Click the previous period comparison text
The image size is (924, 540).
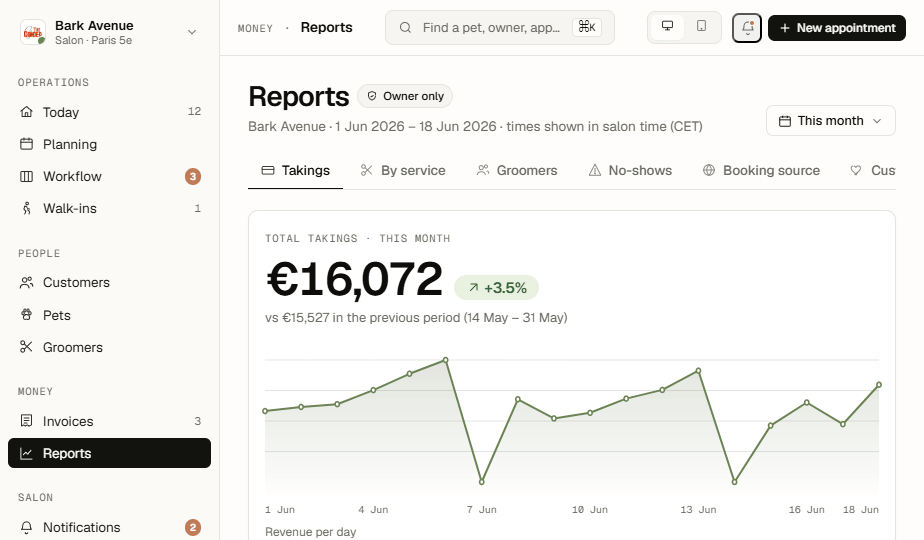(416, 318)
